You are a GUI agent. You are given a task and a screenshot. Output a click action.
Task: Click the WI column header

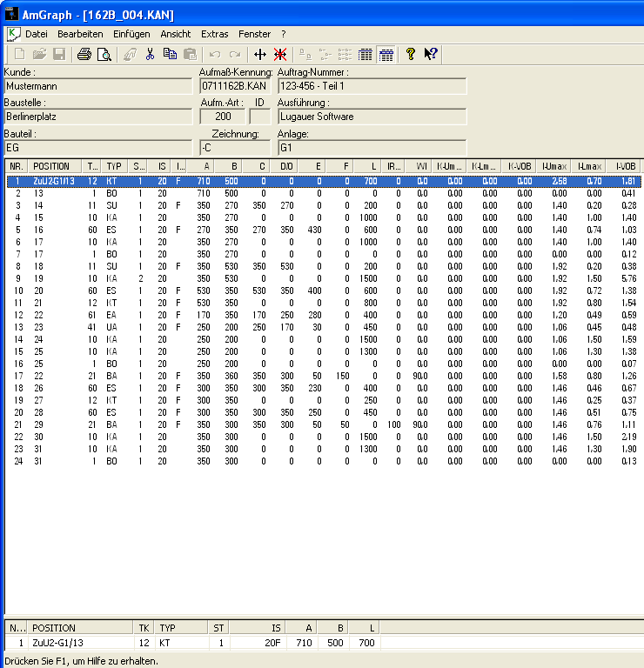pos(418,166)
